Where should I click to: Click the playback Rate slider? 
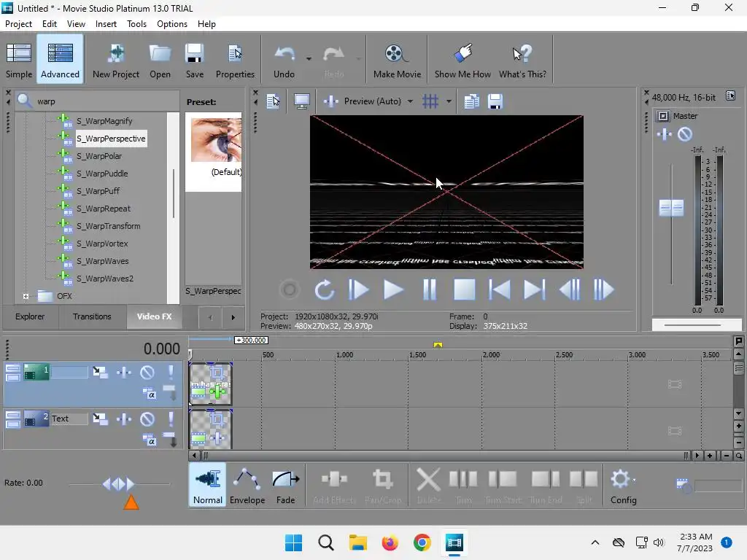pos(119,484)
